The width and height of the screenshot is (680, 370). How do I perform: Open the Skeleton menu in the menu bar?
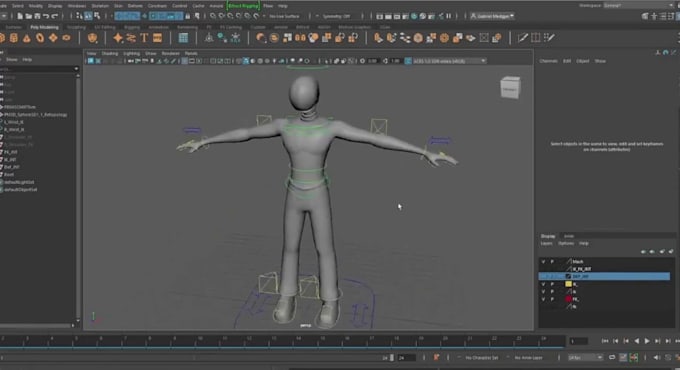100,6
